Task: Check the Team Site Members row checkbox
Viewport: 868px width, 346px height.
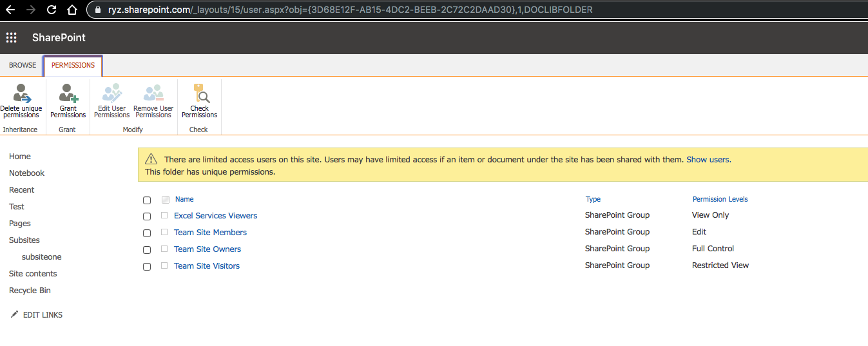Action: point(147,233)
